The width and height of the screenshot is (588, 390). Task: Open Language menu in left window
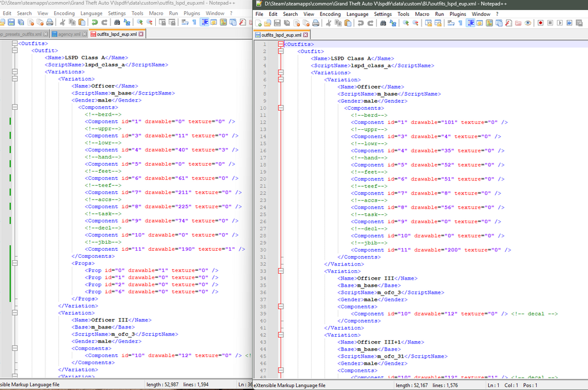pos(91,13)
